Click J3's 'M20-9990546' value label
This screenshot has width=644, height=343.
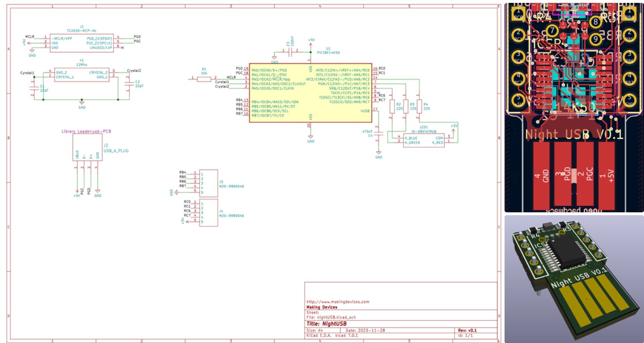click(231, 186)
